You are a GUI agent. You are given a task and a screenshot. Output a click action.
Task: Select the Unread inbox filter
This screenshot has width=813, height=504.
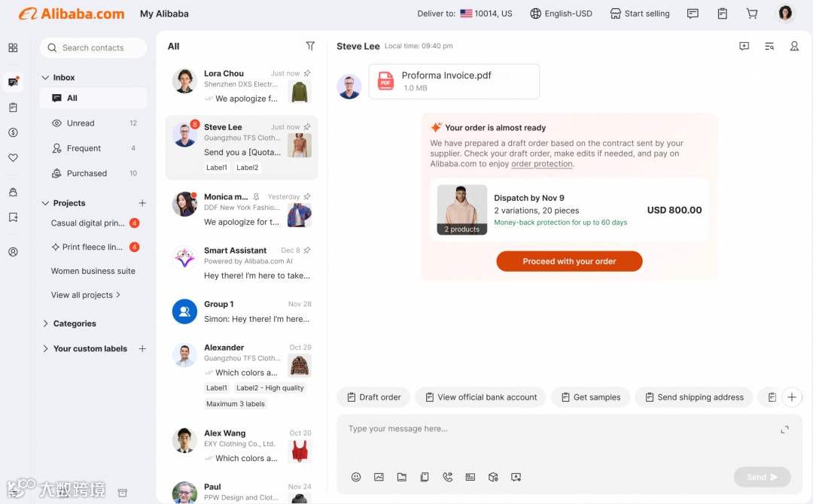point(93,123)
